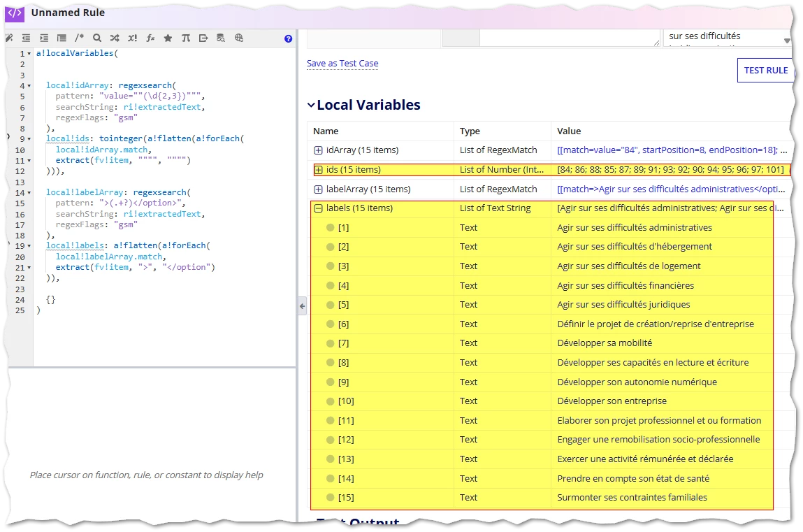Image resolution: width=803 pixels, height=532 pixels.
Task: Click the Name column header
Action: point(326,131)
